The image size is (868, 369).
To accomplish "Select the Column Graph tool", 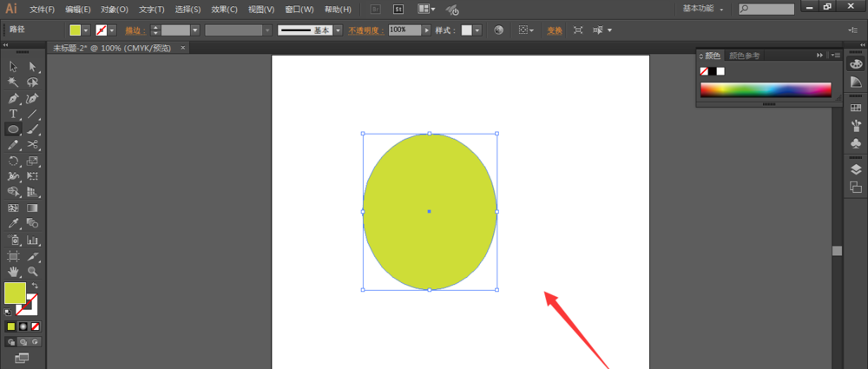I will [33, 240].
